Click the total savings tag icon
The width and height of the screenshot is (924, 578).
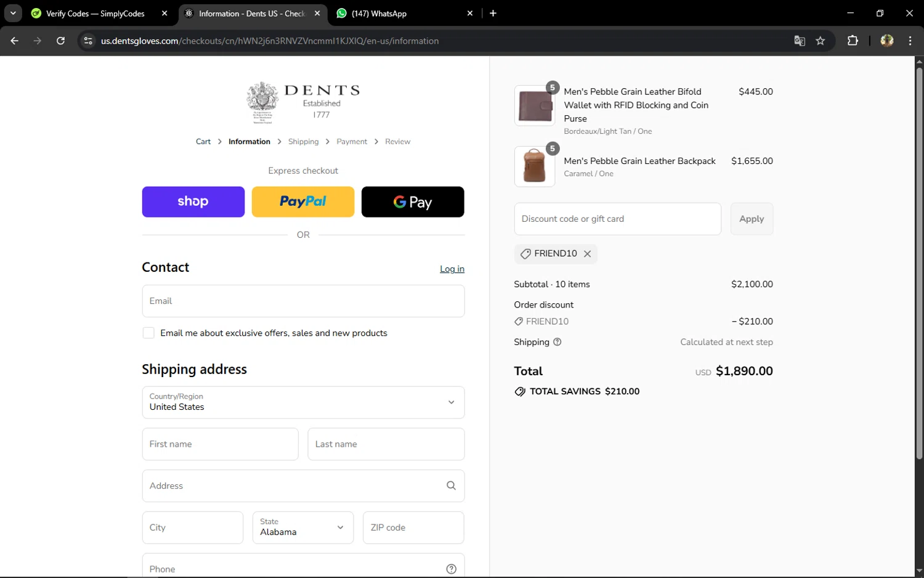[520, 391]
